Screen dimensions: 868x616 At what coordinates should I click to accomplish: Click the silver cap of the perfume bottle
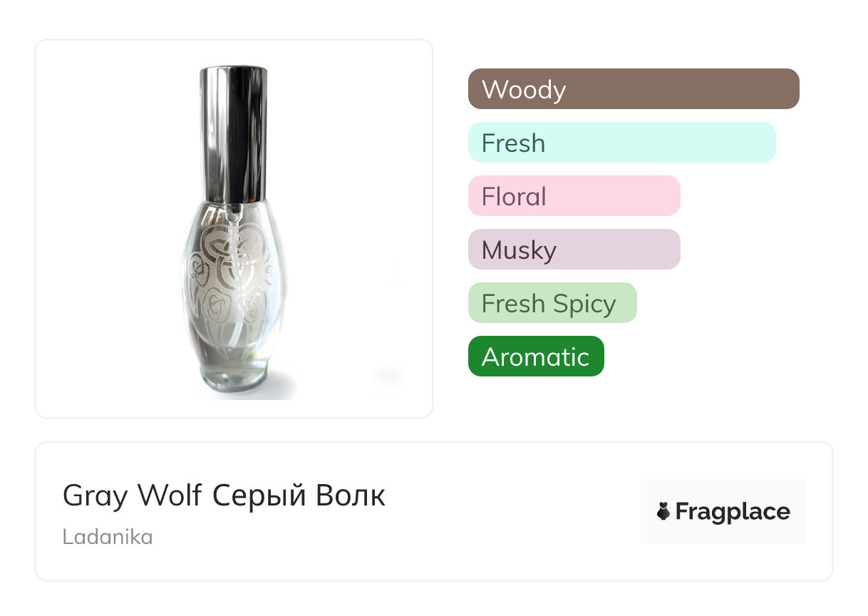233,132
